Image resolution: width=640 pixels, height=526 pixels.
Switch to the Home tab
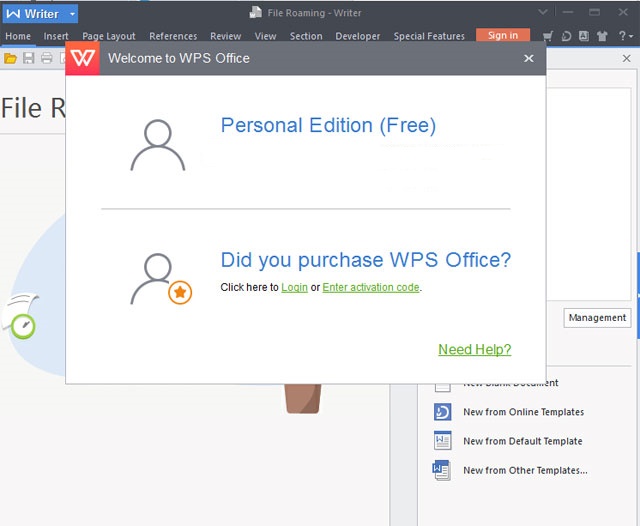coord(18,36)
